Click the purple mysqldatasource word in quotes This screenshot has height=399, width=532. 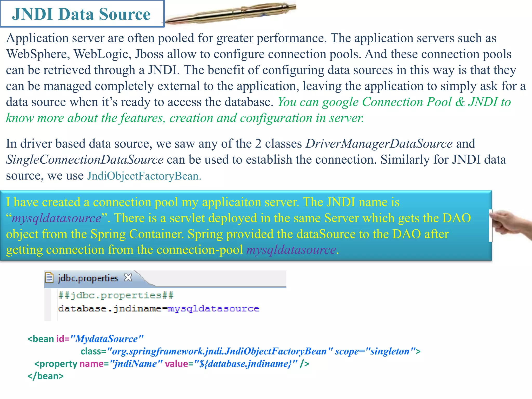pos(57,218)
